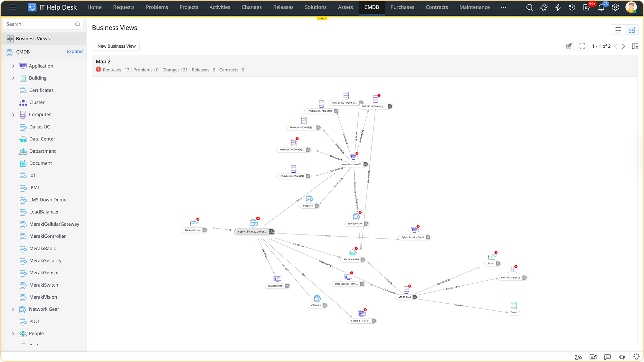644x362 pixels.
Task: Expand the Network Gear node
Action: pyautogui.click(x=13, y=309)
